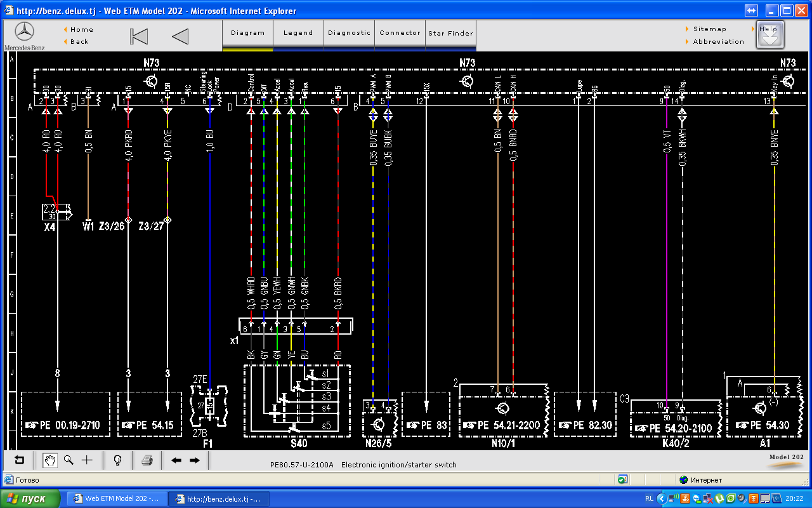
Task: Click the popup blocker status icon
Action: (623, 480)
